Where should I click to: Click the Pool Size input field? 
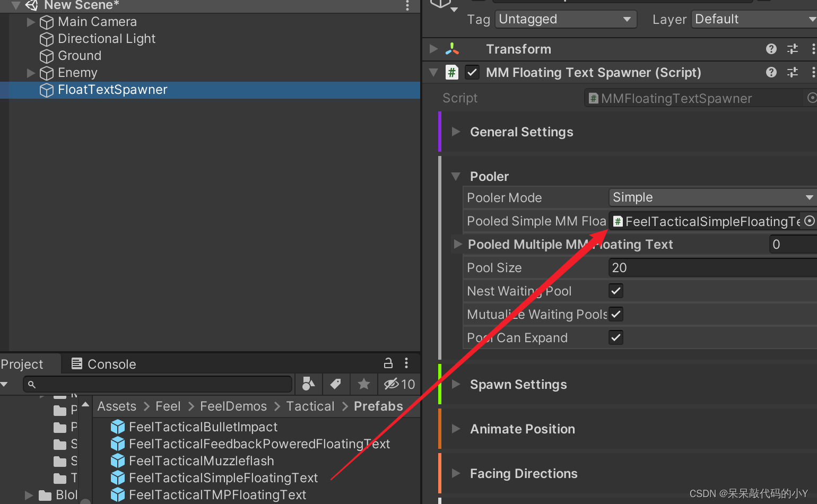711,268
